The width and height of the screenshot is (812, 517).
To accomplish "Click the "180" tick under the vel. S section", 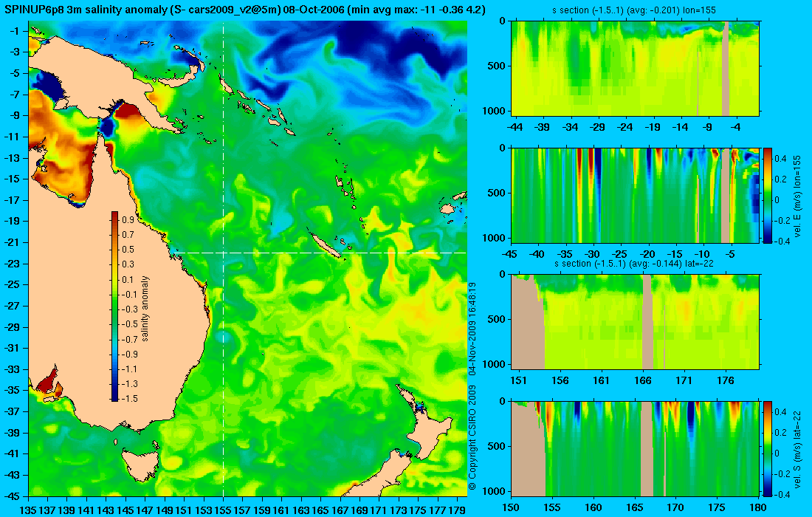I will pos(758,507).
